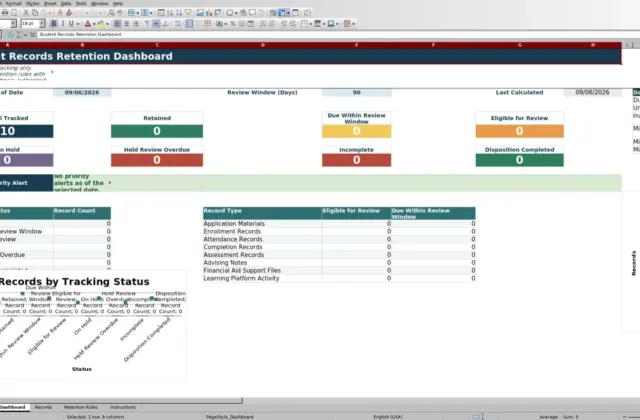Open background color dropdown arrow

tap(107, 24)
